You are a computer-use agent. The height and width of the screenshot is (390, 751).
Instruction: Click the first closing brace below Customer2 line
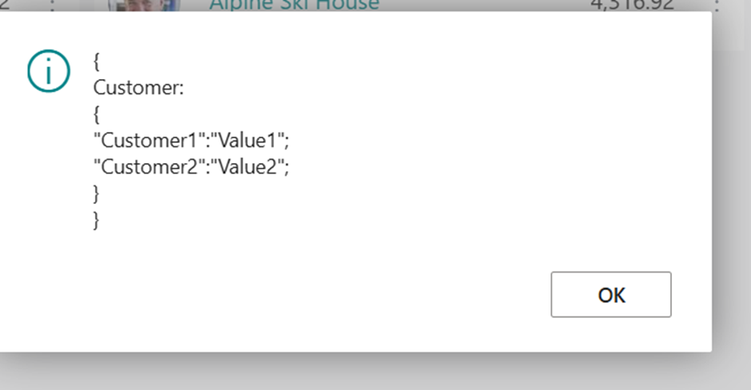(96, 194)
